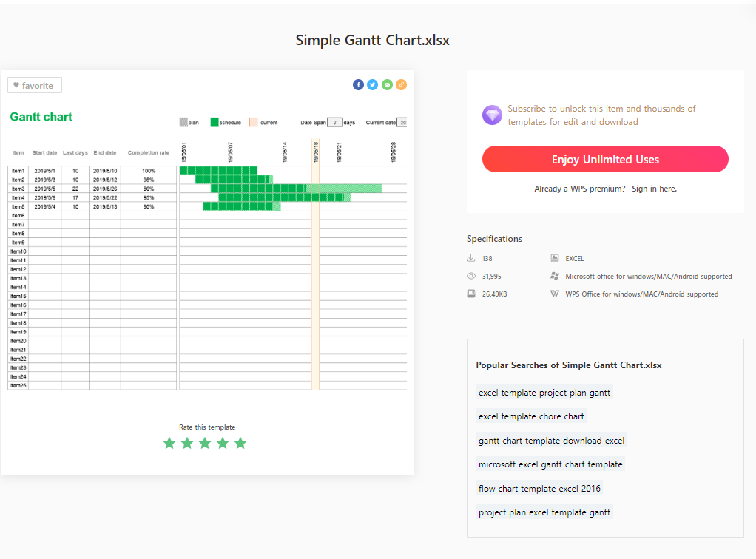Click the views eye icon beside 31,995
Image resolution: width=756 pixels, height=559 pixels.
[x=470, y=275]
